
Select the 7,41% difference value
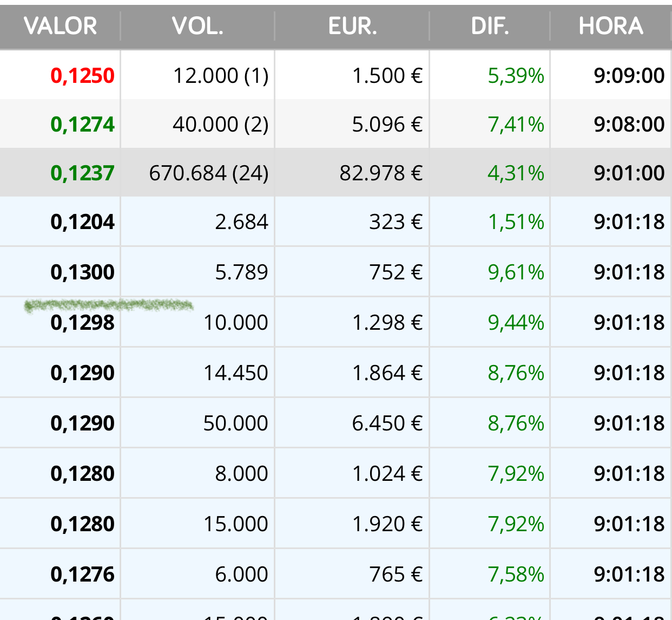click(x=516, y=125)
